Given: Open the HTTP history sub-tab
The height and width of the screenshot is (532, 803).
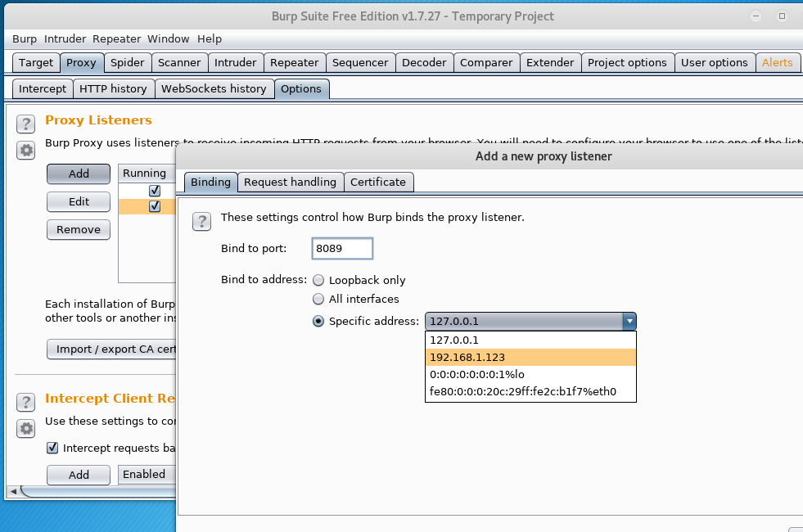Looking at the screenshot, I should coord(113,88).
